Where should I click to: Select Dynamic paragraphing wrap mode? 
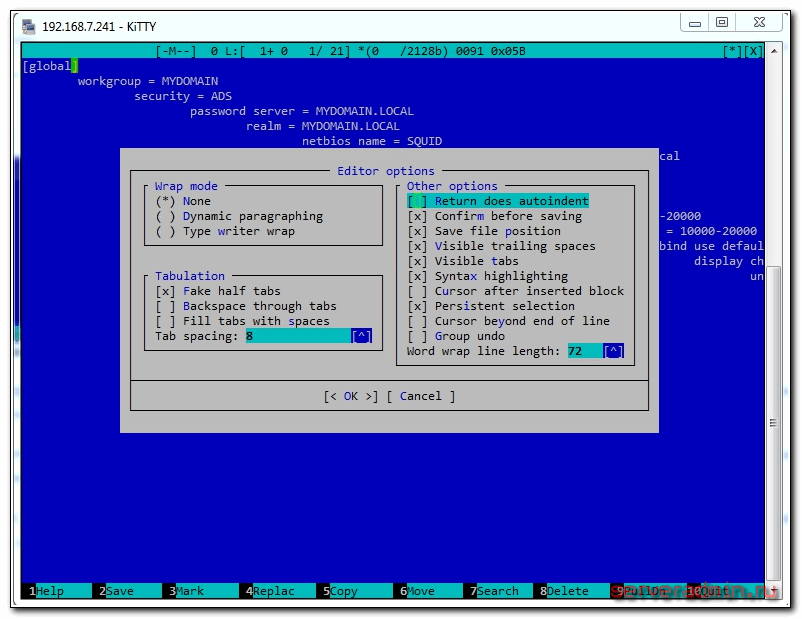coord(165,216)
